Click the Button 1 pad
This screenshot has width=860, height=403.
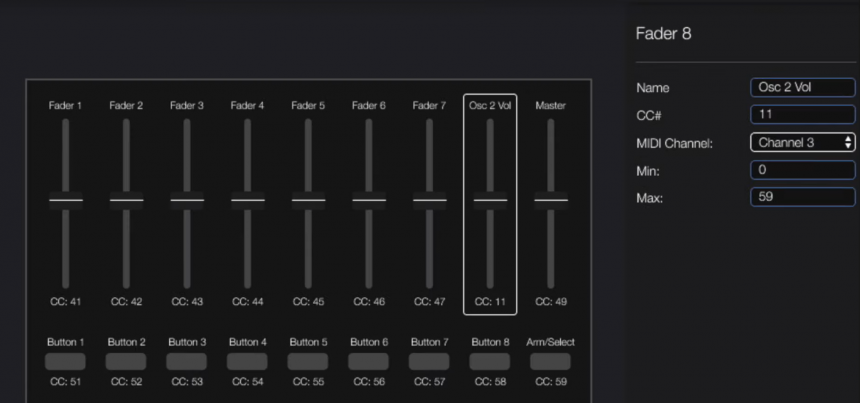tap(65, 362)
